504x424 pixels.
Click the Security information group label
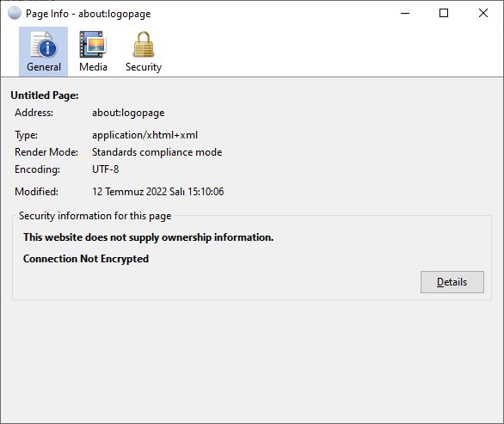tap(95, 216)
